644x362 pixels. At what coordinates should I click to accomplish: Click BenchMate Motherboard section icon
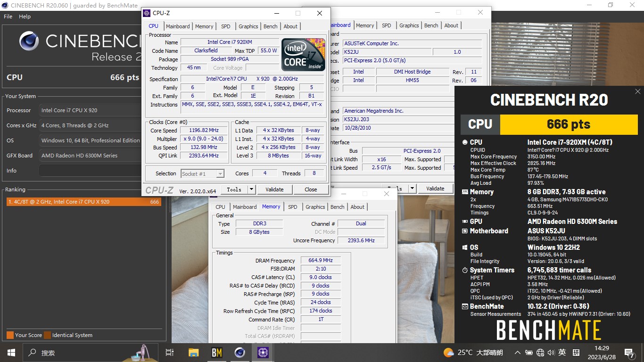[464, 231]
